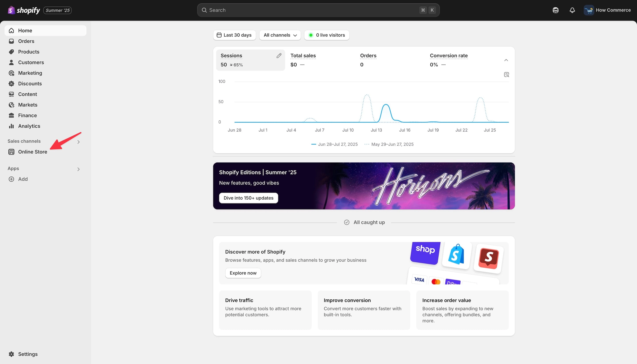Open the Increase order value card
Viewport: 637px width, 364px height.
(x=462, y=310)
